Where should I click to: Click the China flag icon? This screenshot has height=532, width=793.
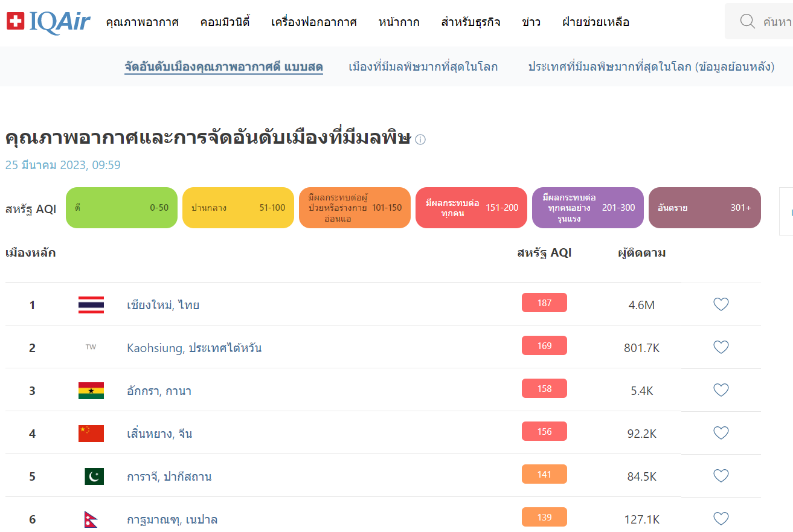coord(91,434)
